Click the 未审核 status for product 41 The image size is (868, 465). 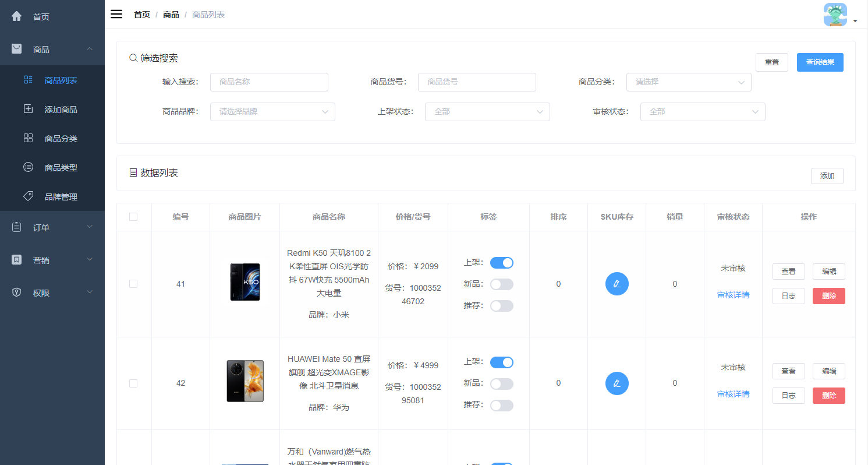click(734, 269)
